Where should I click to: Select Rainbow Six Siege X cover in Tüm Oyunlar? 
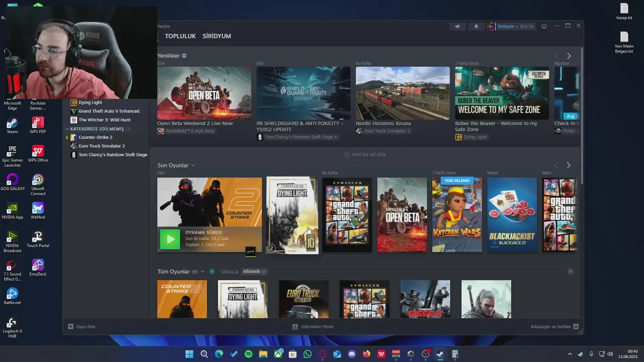pos(425,299)
